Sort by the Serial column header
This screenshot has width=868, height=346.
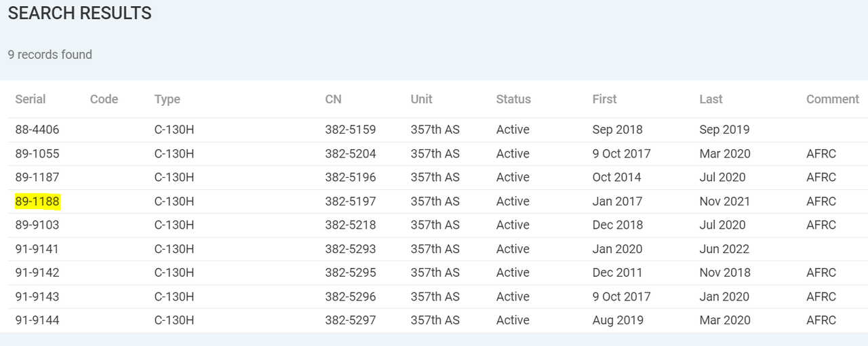pyautogui.click(x=31, y=99)
